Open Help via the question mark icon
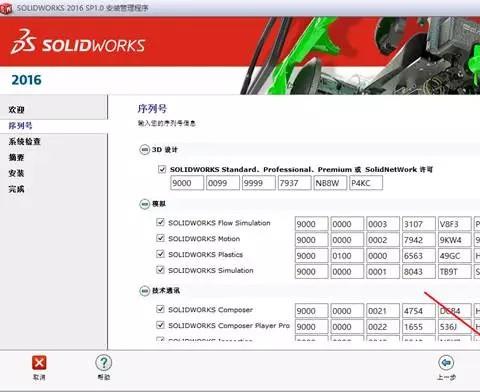Image resolution: width=480 pixels, height=392 pixels. tap(104, 363)
